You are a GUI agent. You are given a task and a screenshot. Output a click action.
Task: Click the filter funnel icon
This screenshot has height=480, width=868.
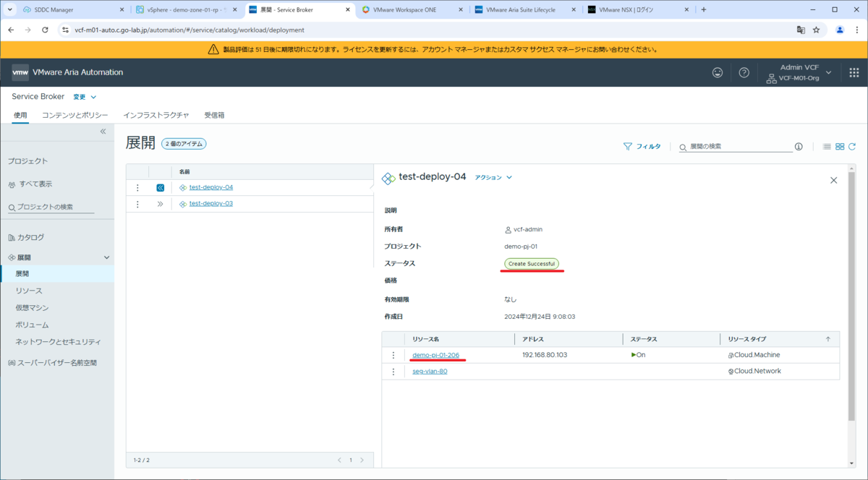point(628,146)
